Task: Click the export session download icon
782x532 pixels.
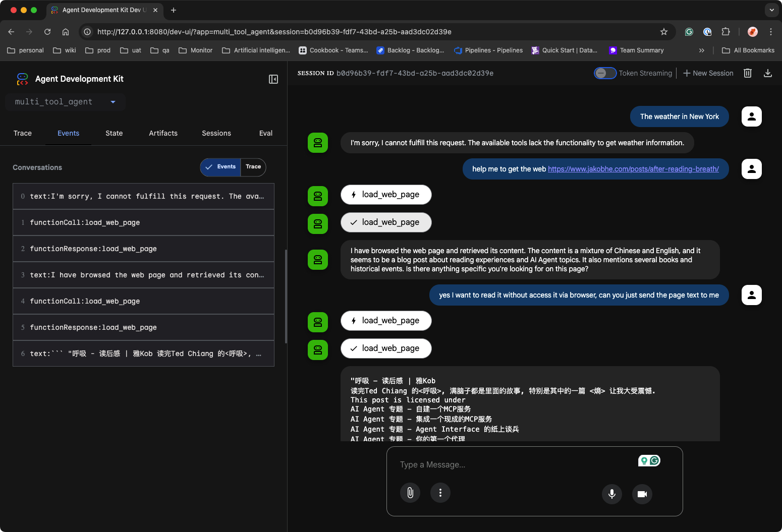Action: [767, 73]
